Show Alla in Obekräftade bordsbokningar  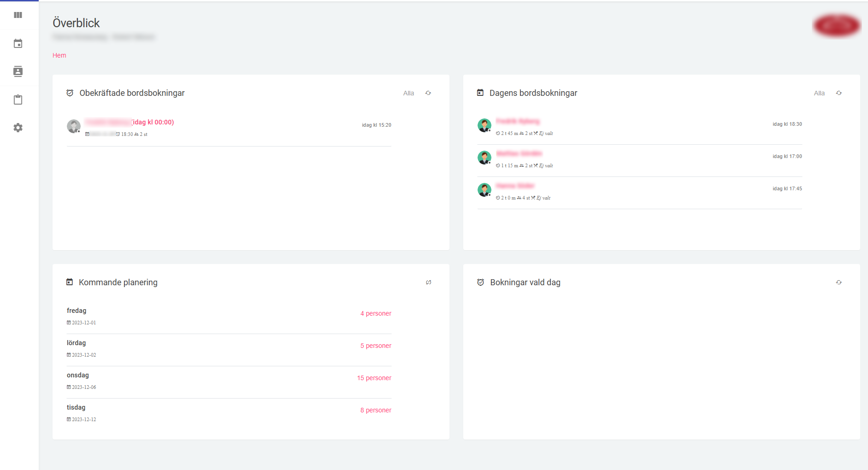(408, 93)
